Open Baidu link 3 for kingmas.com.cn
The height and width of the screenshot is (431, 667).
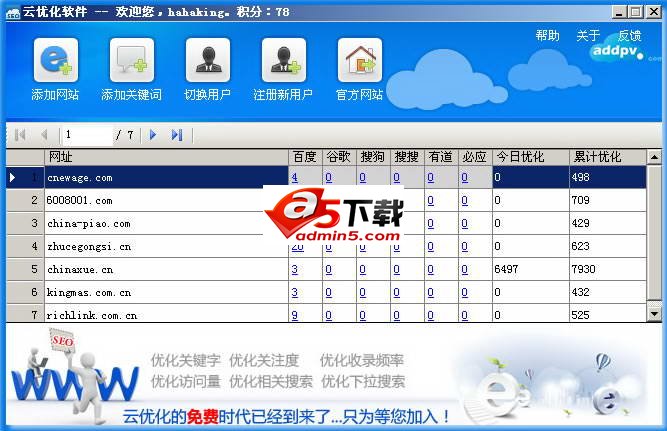tap(294, 292)
